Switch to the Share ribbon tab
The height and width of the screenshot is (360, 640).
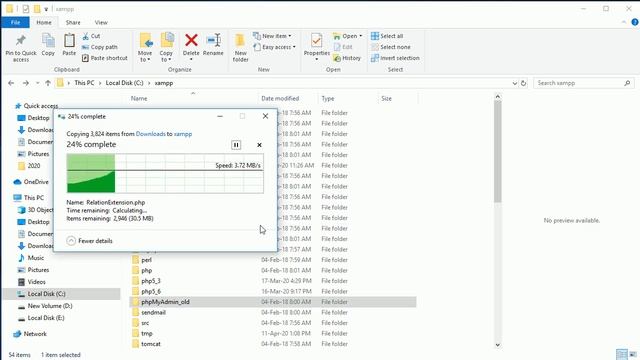(73, 22)
